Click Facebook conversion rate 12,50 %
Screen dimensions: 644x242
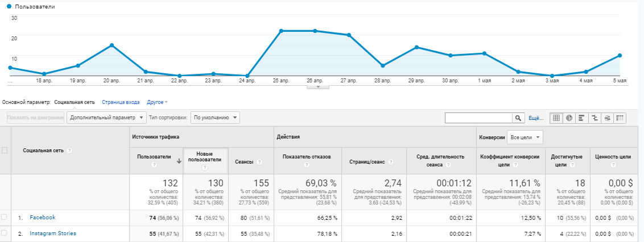click(x=530, y=218)
